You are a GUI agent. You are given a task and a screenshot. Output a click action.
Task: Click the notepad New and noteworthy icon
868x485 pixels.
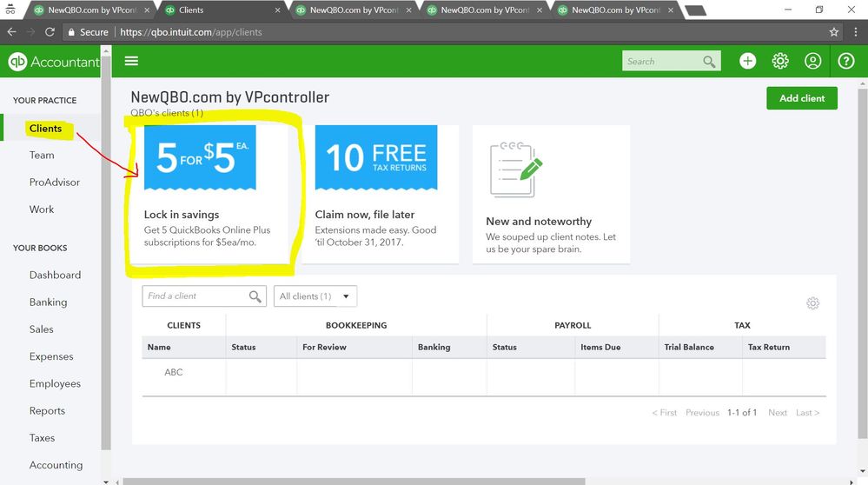click(x=516, y=169)
